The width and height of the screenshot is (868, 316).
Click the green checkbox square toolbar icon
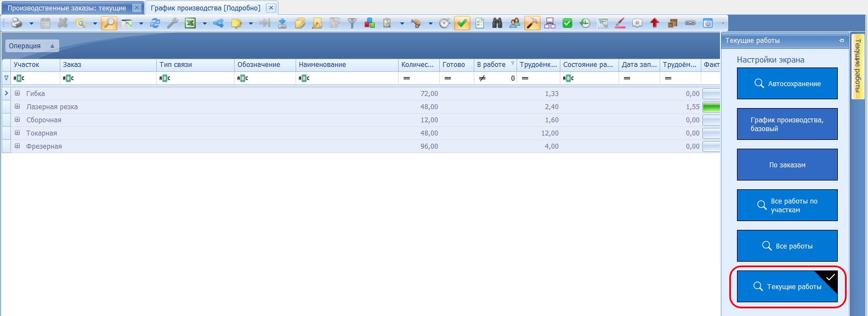568,23
